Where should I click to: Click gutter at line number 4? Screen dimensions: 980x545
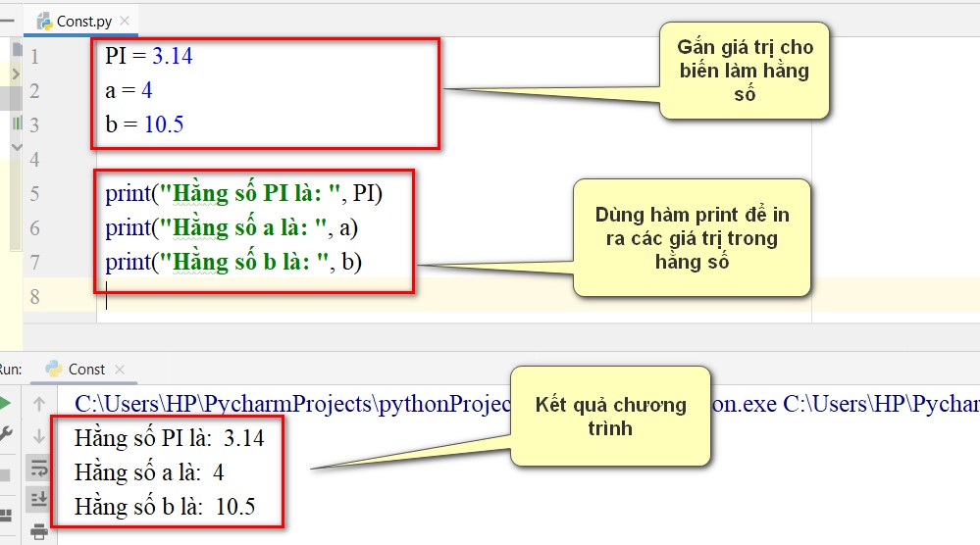[34, 159]
